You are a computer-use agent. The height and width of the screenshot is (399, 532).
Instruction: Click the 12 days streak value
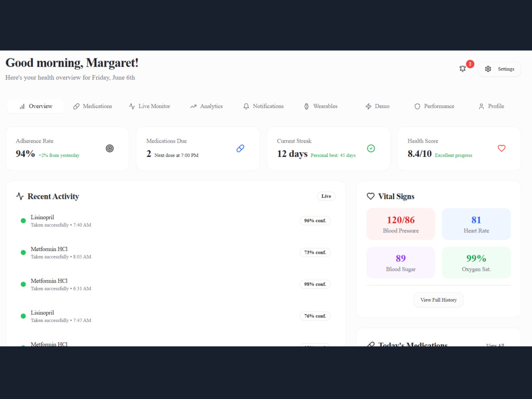click(292, 154)
